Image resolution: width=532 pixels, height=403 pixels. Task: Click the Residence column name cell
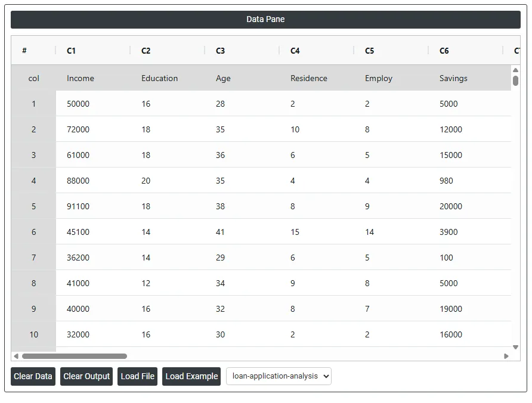(317, 78)
